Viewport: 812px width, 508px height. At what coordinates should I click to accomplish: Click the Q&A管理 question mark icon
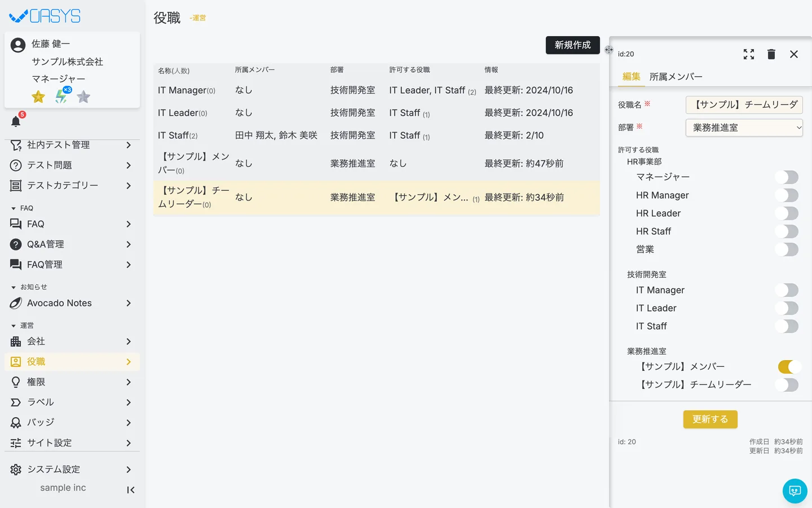tap(16, 244)
